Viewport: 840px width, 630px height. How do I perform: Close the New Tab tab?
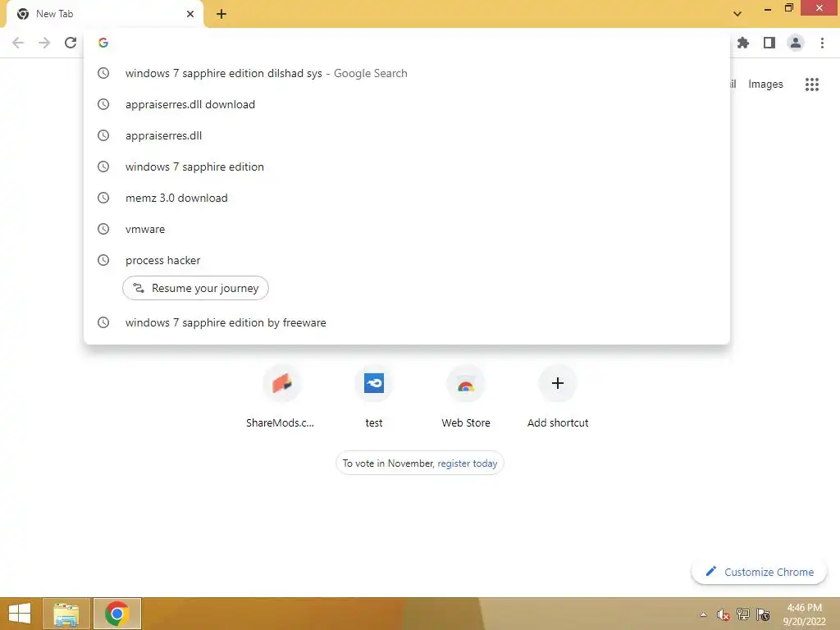[x=190, y=14]
